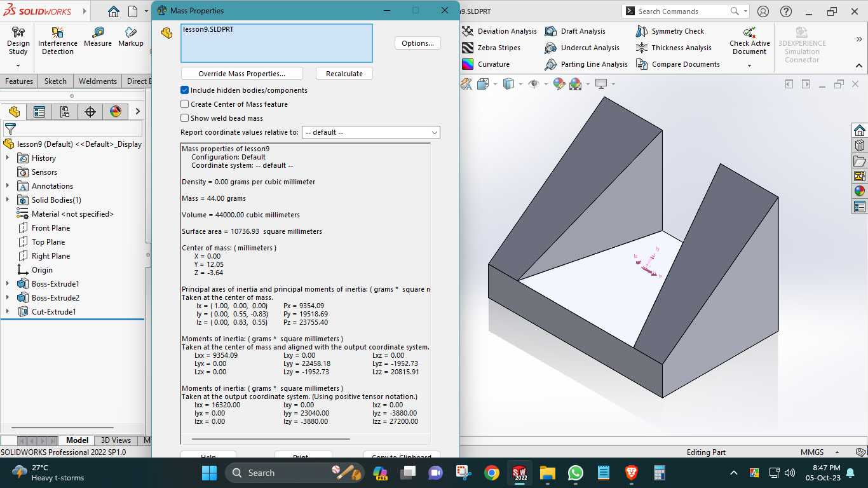Open File Explorer from taskbar
Image resolution: width=868 pixels, height=488 pixels.
(x=548, y=473)
